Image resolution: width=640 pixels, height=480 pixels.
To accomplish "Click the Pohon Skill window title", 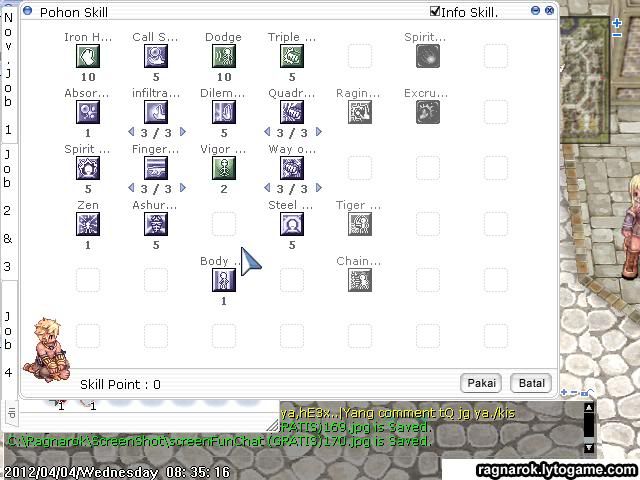I will tap(74, 12).
